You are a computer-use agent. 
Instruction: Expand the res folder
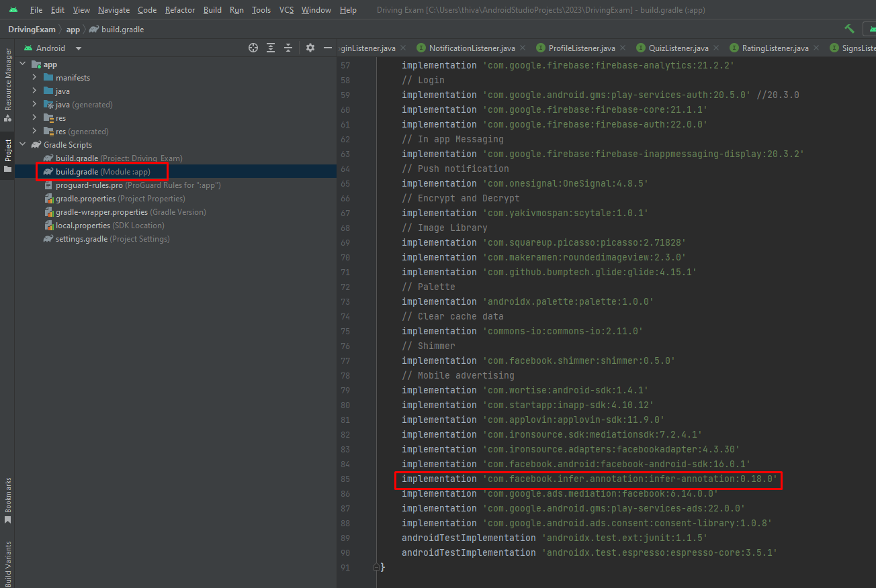tap(34, 118)
